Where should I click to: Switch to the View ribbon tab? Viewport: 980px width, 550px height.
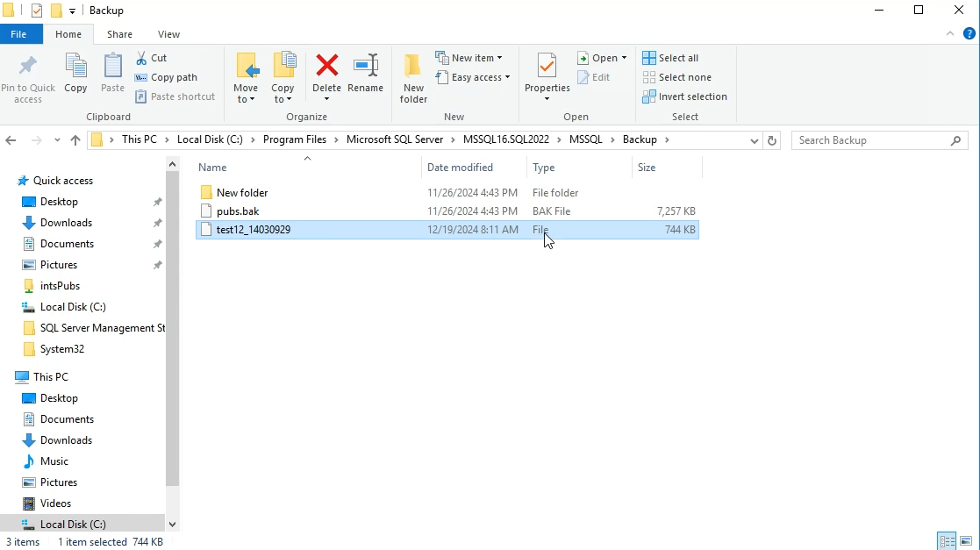pyautogui.click(x=168, y=33)
